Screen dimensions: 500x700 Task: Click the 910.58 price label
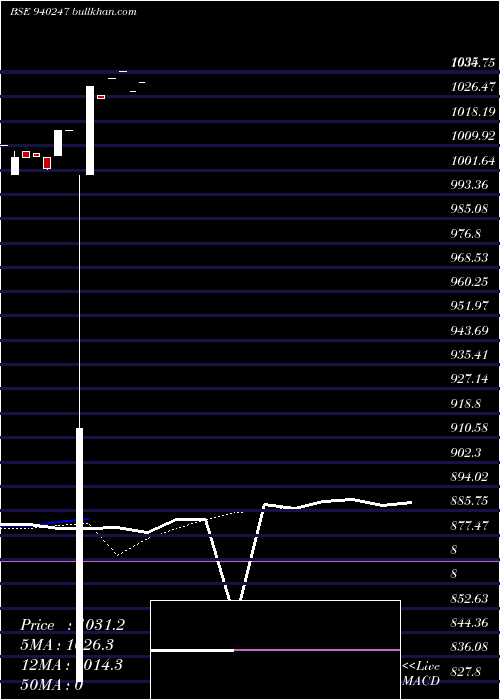(x=469, y=428)
